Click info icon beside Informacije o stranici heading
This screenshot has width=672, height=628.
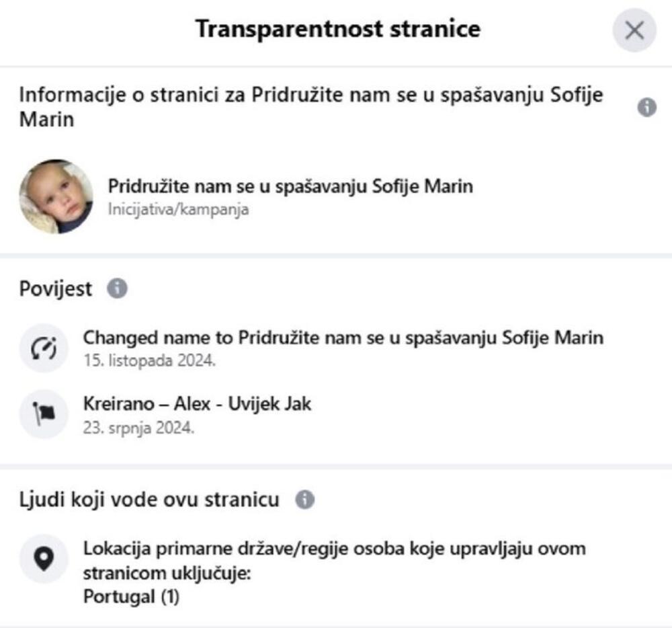point(646,108)
